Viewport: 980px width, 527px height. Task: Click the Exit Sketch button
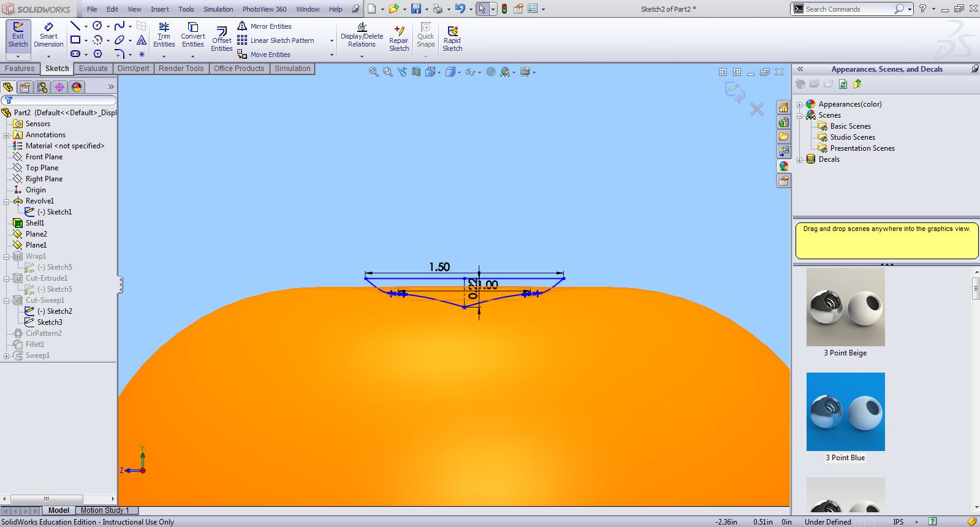[x=18, y=35]
